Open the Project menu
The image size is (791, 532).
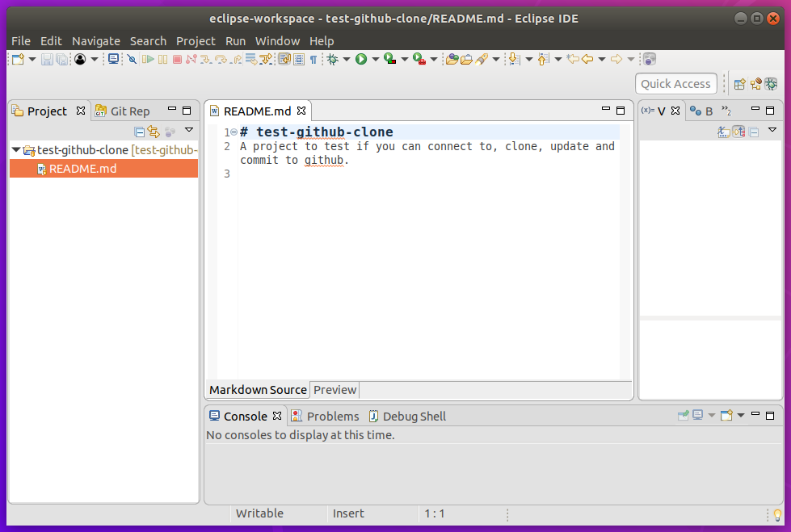(196, 41)
